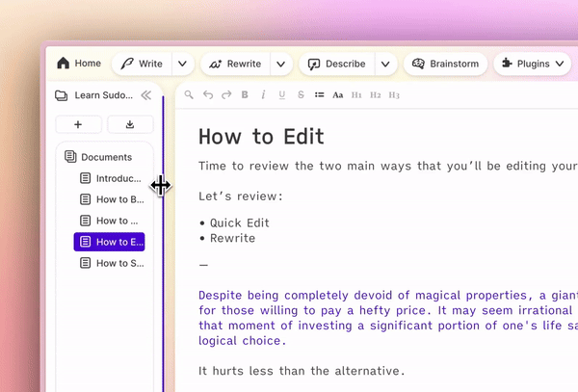
Task: Insert a bulleted list
Action: click(x=319, y=94)
